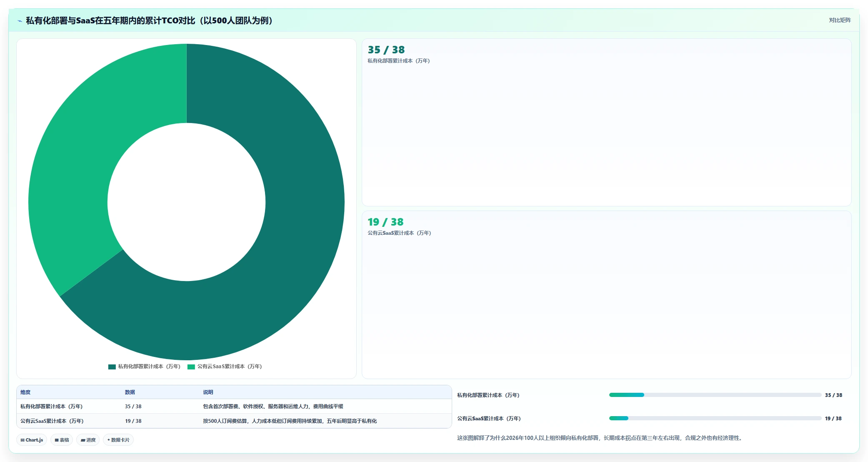The width and height of the screenshot is (868, 462).
Task: Click the 表格 tag
Action: pos(62,440)
